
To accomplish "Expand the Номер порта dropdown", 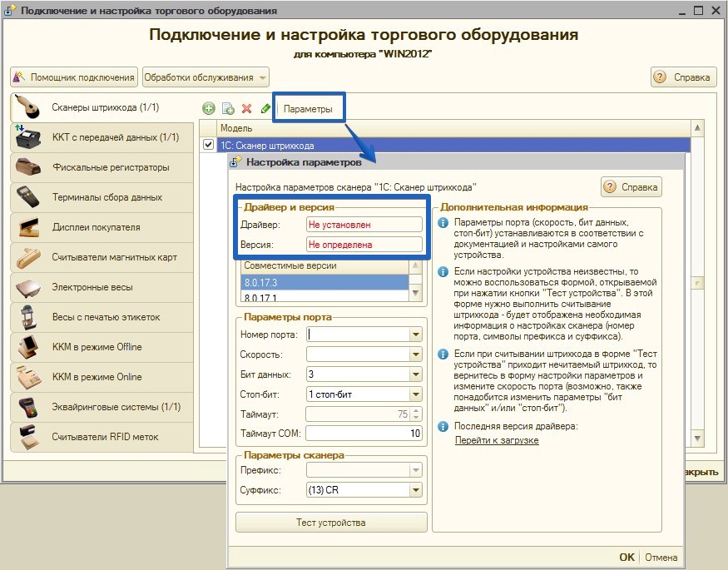I will [415, 335].
